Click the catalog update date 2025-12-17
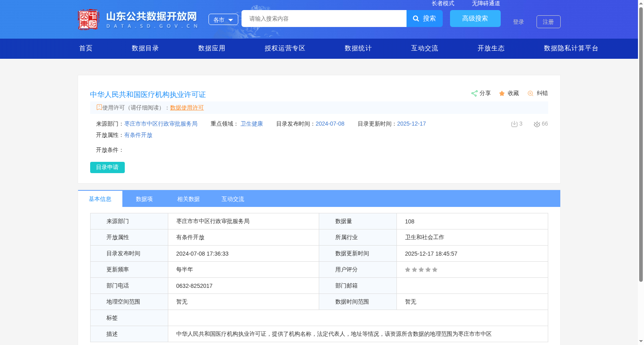The image size is (644, 345). 411,124
